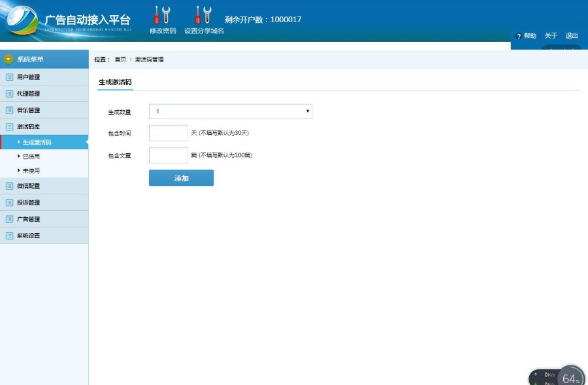The width and height of the screenshot is (588, 385).
Task: Select the 未使用 submenu item
Action: 31,171
